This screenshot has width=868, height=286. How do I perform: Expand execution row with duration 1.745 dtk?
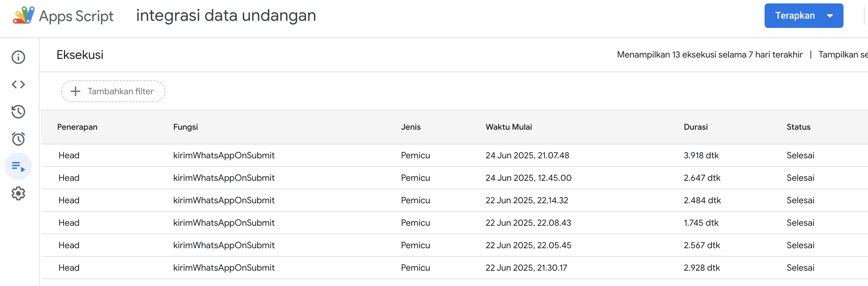click(x=701, y=223)
